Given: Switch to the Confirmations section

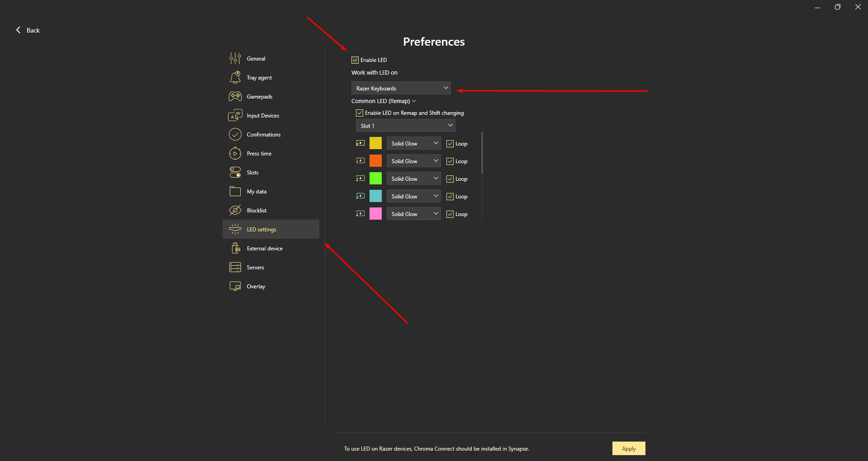Looking at the screenshot, I should [263, 135].
